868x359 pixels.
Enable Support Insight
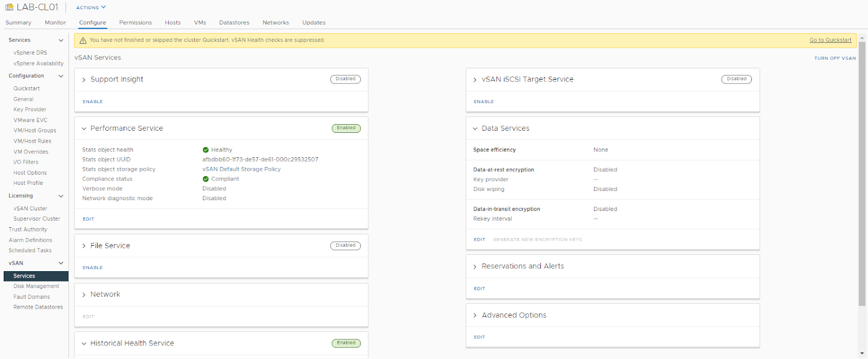coord(93,101)
